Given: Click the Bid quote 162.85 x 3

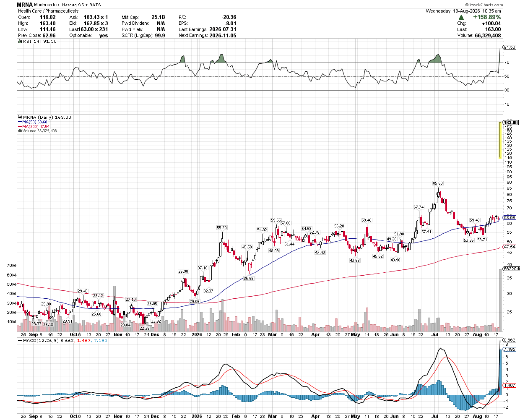Looking at the screenshot, I should 96,23.
